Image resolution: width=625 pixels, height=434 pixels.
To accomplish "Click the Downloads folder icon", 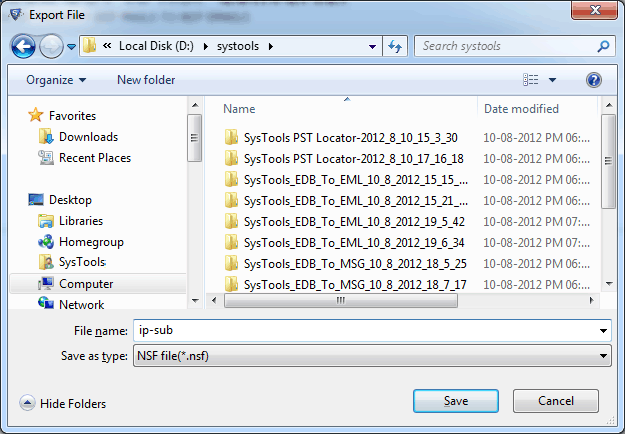I will [46, 136].
